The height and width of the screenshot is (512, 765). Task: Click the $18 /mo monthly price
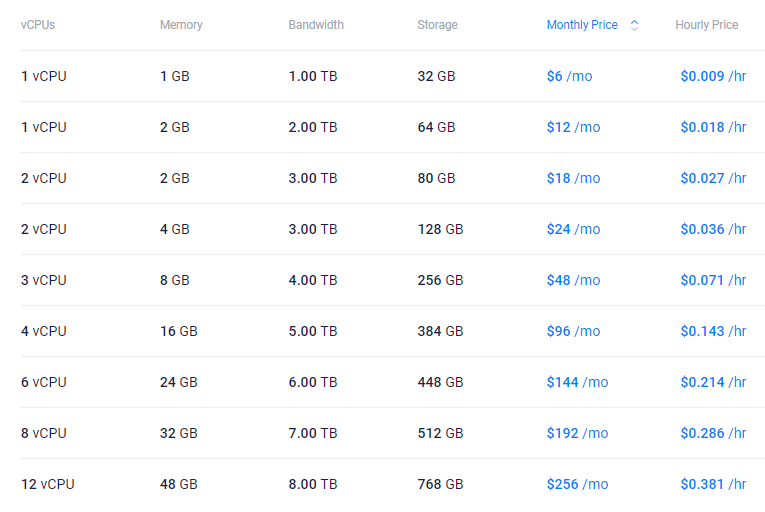pyautogui.click(x=573, y=178)
